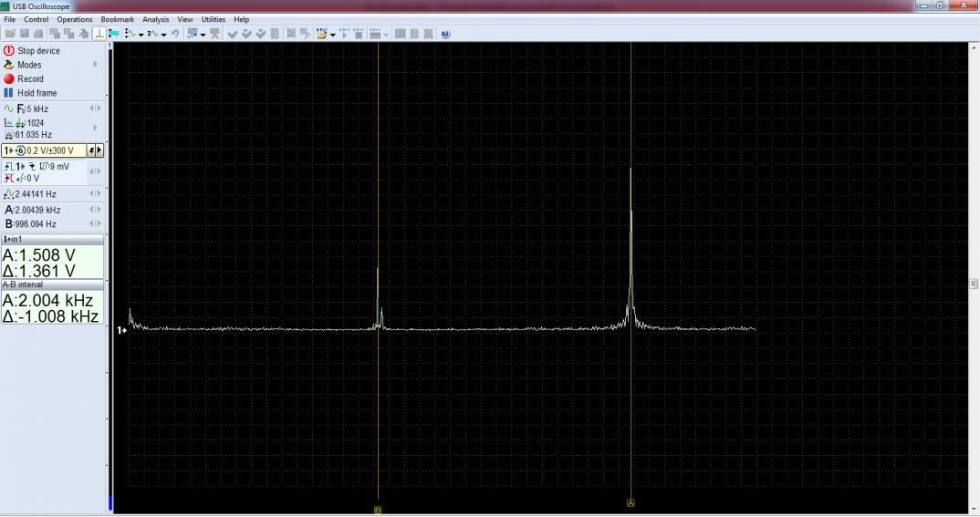Open the folder icon dropdown in toolbar
Screen dimensions: 980x517
point(322,34)
